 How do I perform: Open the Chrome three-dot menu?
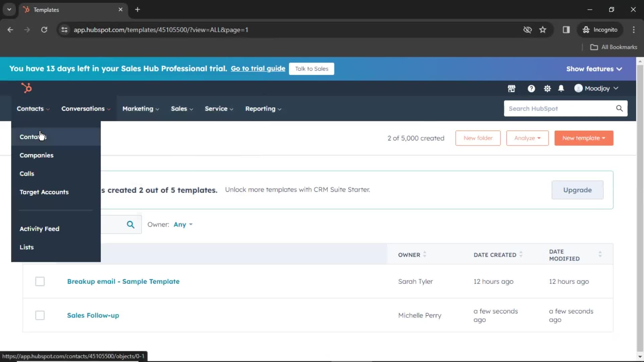[x=634, y=29]
